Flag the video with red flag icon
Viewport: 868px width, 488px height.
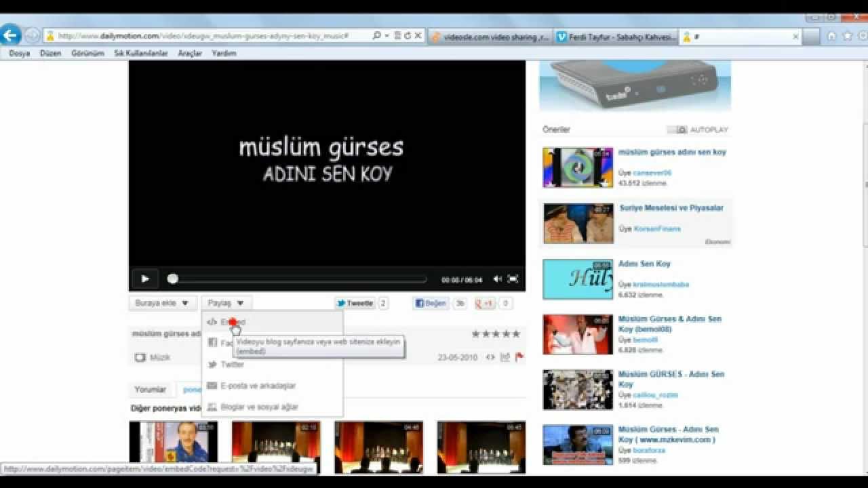pos(519,357)
